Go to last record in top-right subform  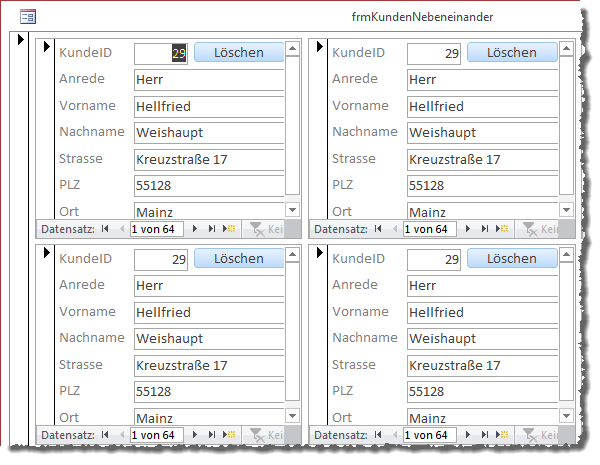click(x=484, y=229)
